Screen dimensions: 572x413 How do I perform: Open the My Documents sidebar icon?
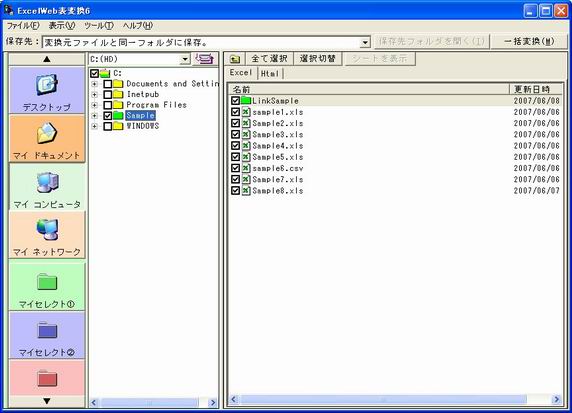[47, 133]
